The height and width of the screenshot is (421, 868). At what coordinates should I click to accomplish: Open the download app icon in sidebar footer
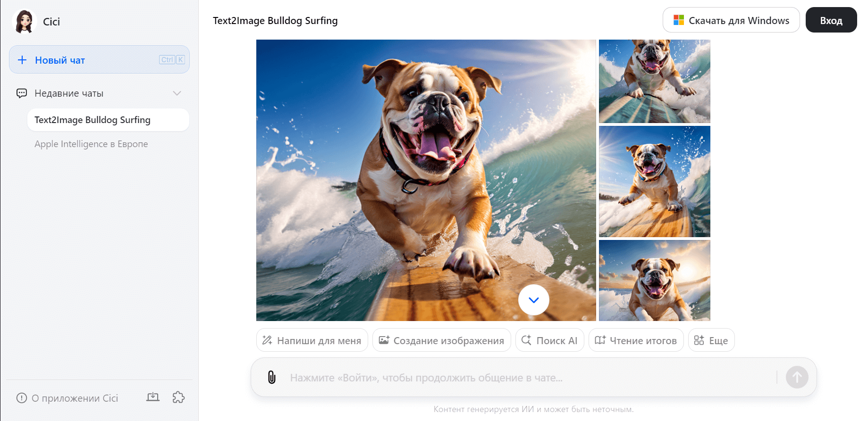[x=153, y=397]
